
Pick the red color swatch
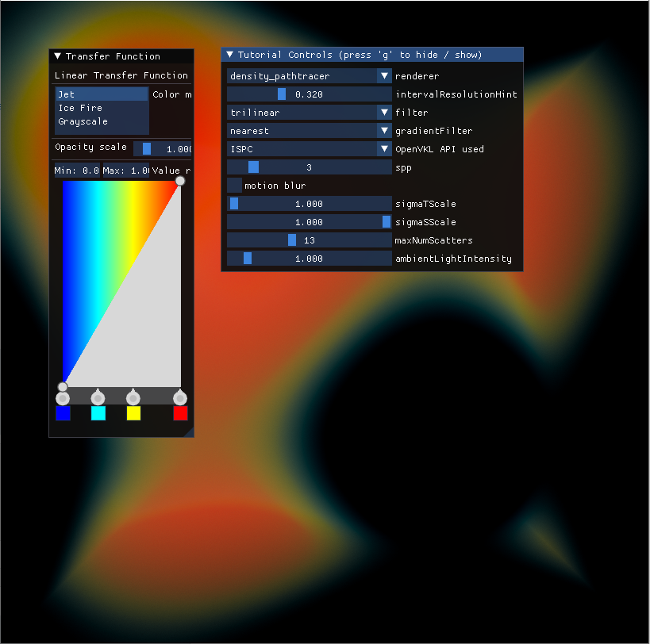(180, 413)
